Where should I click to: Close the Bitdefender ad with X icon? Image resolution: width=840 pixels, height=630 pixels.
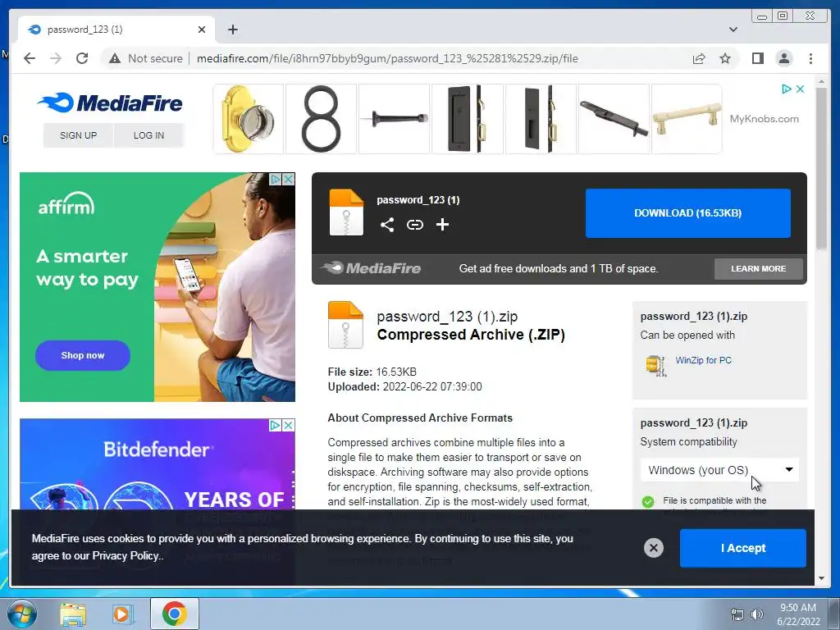(288, 426)
